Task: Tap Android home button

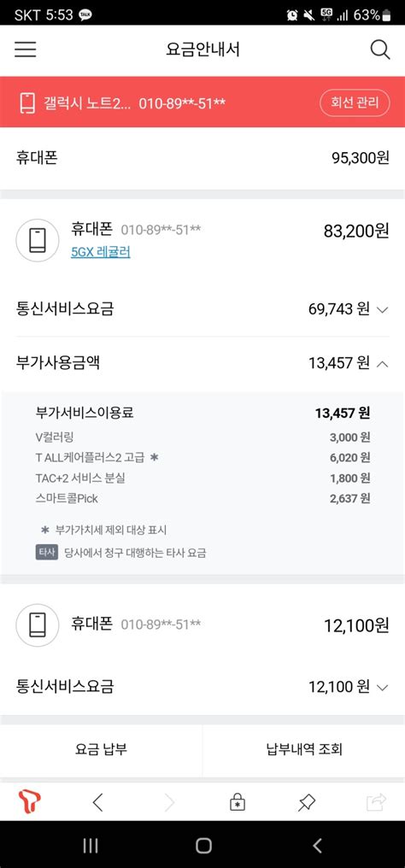Action: pyautogui.click(x=203, y=845)
